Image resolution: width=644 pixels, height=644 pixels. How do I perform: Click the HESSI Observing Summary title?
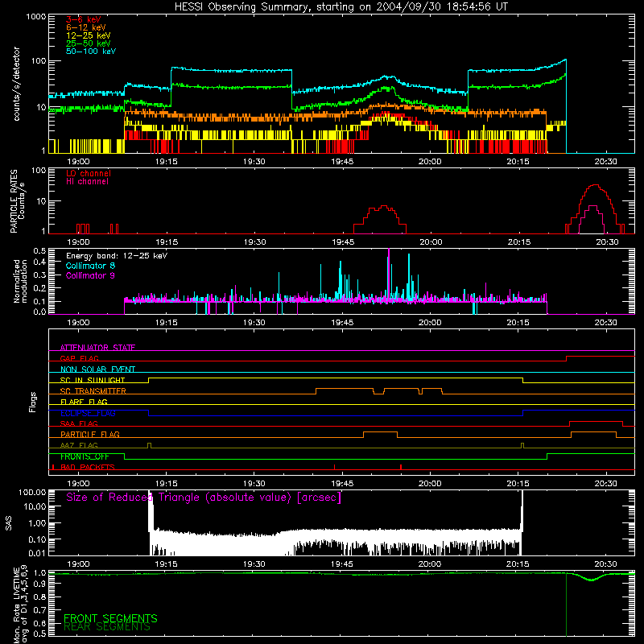[341, 7]
